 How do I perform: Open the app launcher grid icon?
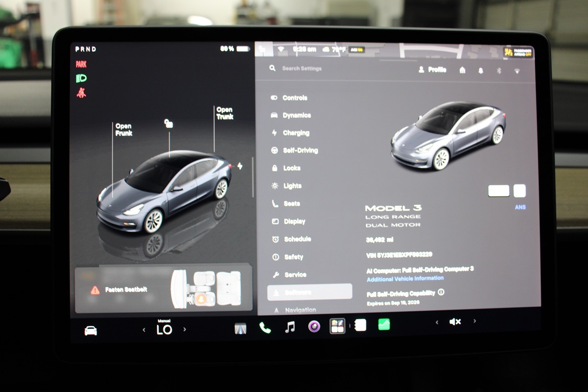[337, 326]
